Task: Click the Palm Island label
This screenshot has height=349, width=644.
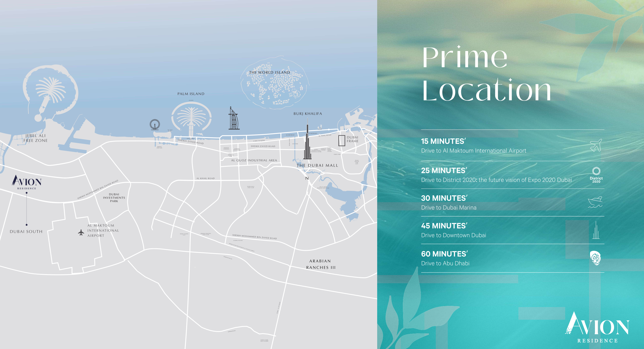Action: 191,94
